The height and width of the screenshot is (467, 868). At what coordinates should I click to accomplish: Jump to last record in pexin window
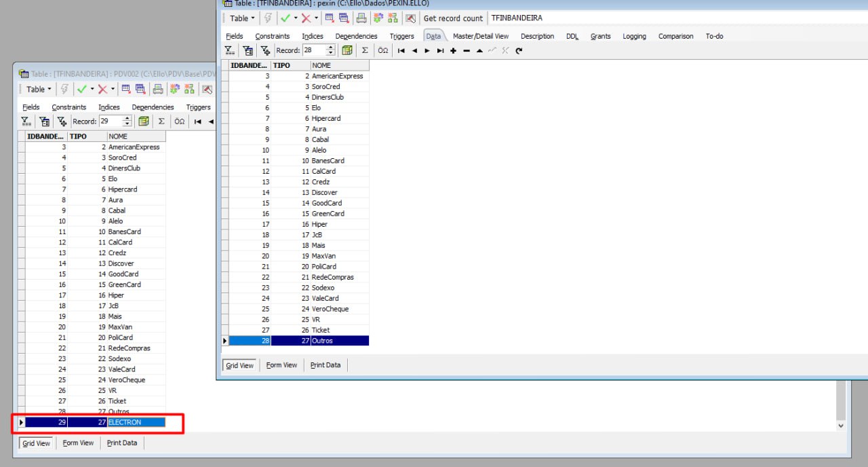click(x=440, y=50)
